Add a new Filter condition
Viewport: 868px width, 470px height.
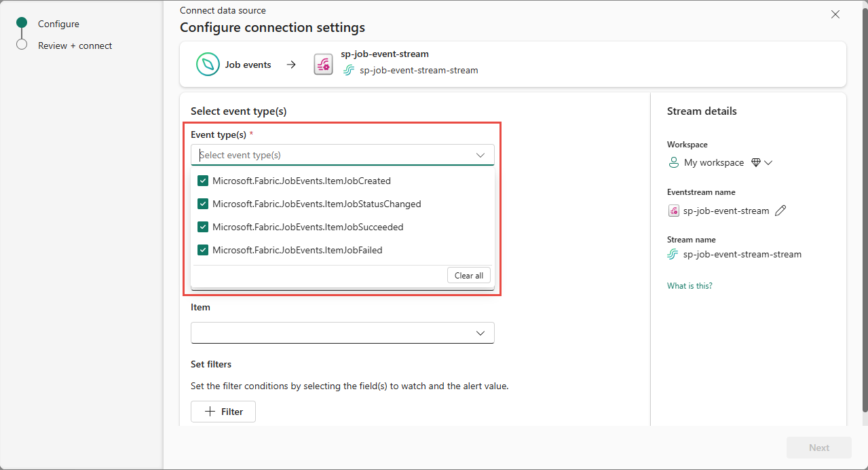[x=223, y=412]
